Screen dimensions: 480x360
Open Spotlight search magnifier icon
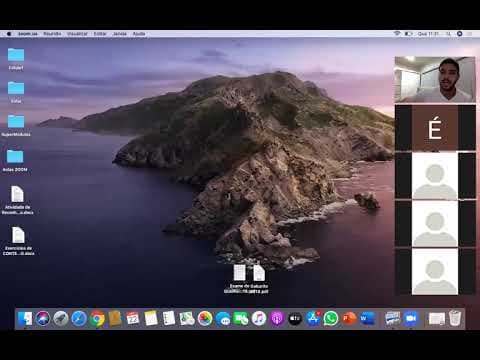coord(449,34)
